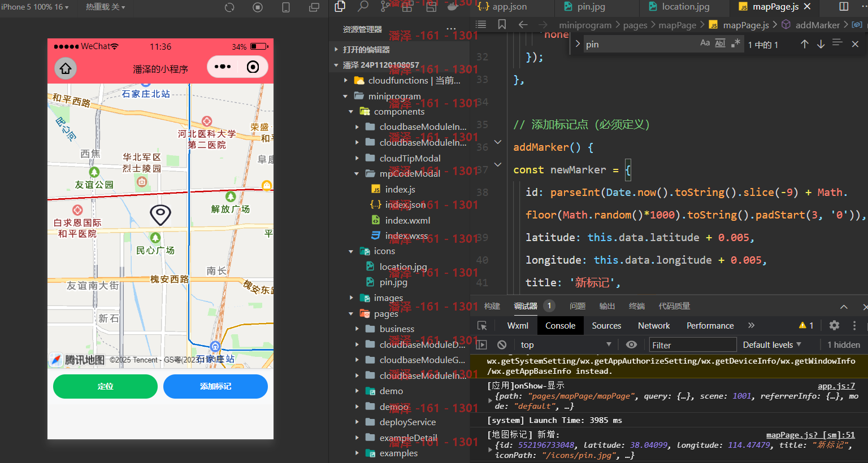Open the Explorer panel more actions ellipsis
Image resolution: width=868 pixels, height=463 pixels.
point(451,29)
